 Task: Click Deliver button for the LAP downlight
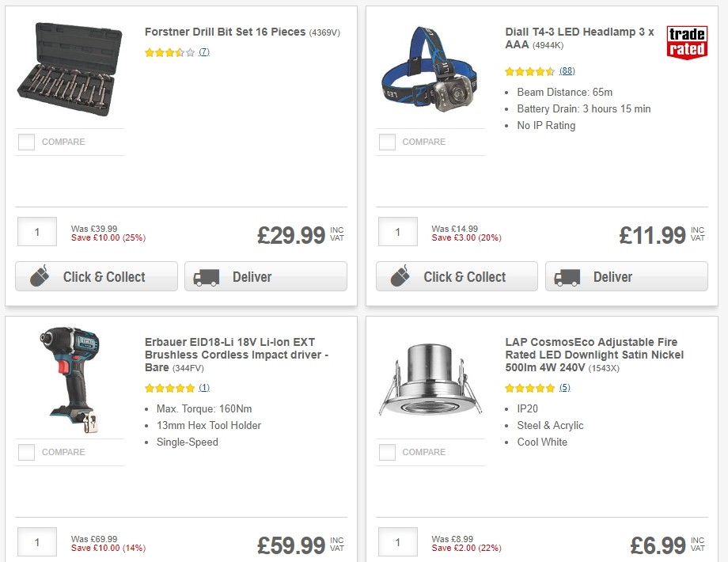point(626,560)
